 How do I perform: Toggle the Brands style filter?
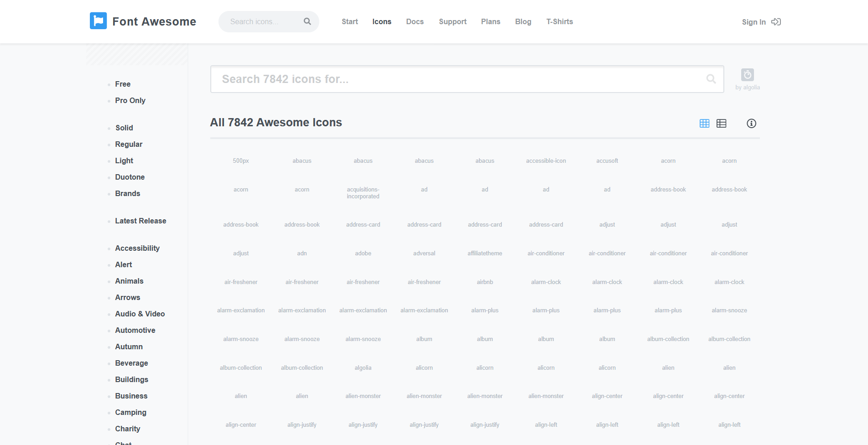128,193
